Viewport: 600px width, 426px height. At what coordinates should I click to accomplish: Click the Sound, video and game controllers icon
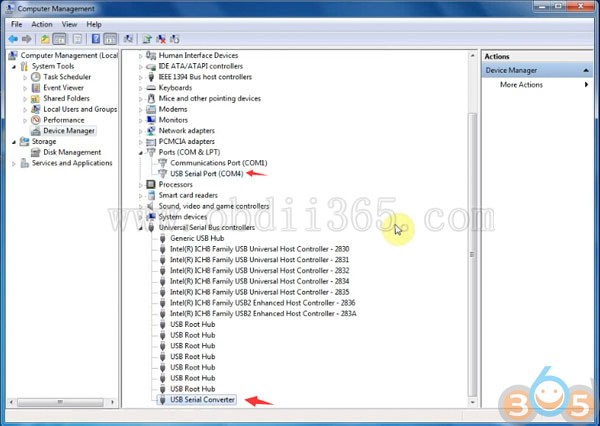click(151, 206)
